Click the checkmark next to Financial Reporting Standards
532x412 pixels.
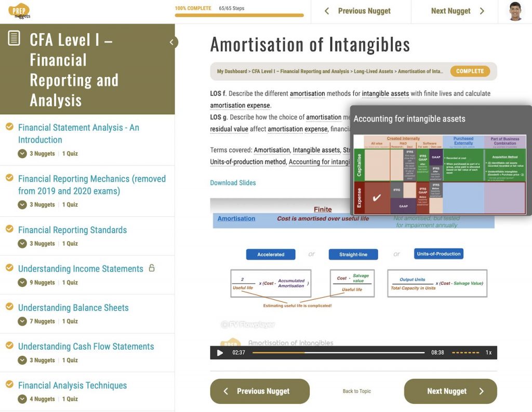tap(9, 229)
